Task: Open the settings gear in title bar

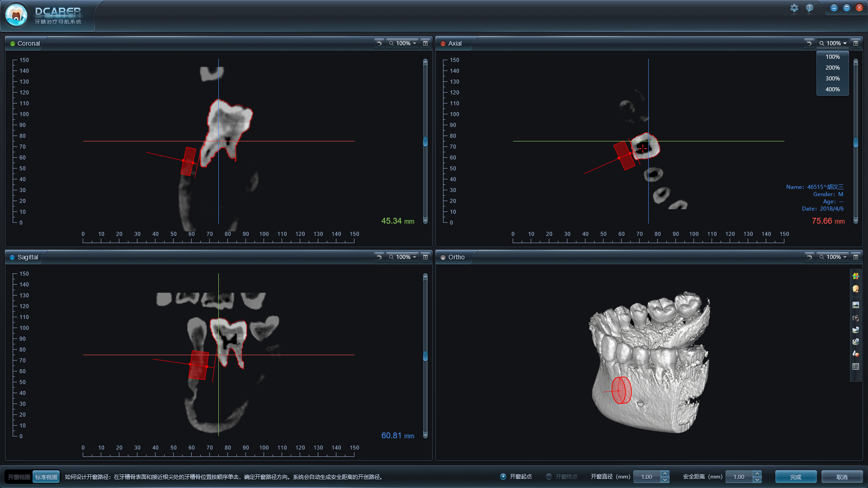Action: coord(794,8)
